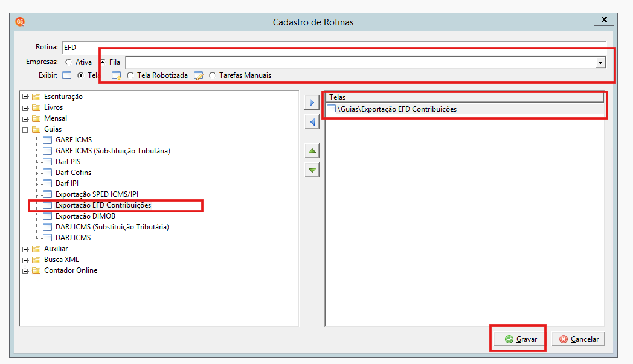Click the Exportação DIMOB screen icon
The height and width of the screenshot is (364, 633).
point(47,216)
